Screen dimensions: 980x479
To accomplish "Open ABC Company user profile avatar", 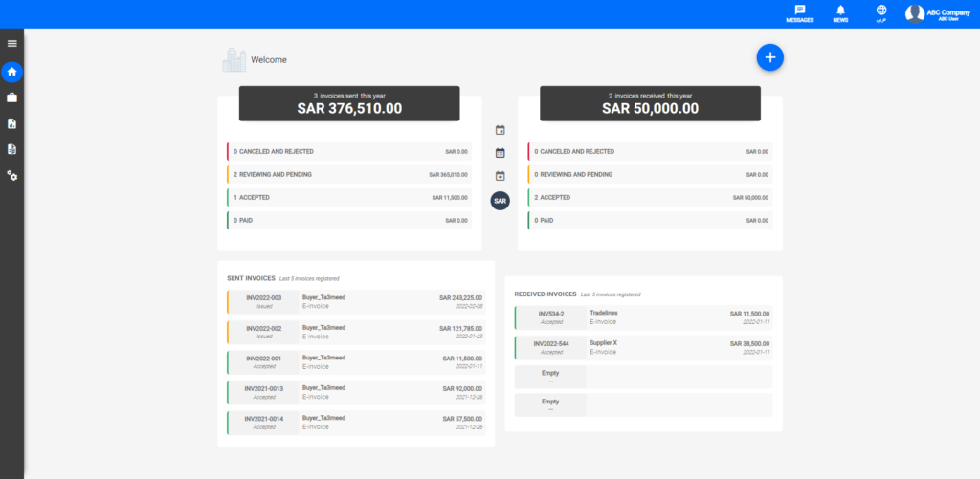I will [x=915, y=13].
